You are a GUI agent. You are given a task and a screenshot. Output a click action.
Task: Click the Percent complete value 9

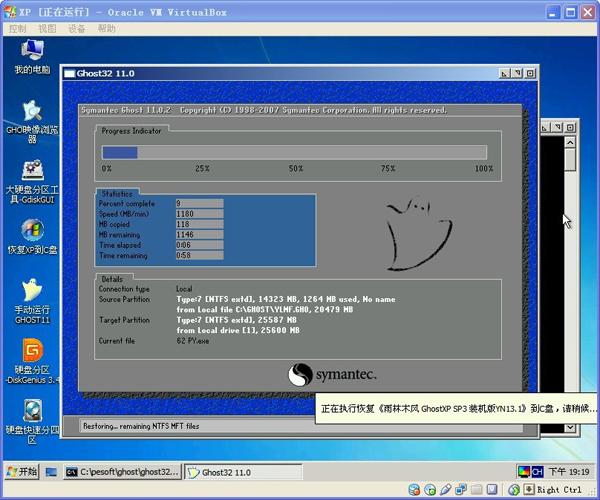point(199,203)
